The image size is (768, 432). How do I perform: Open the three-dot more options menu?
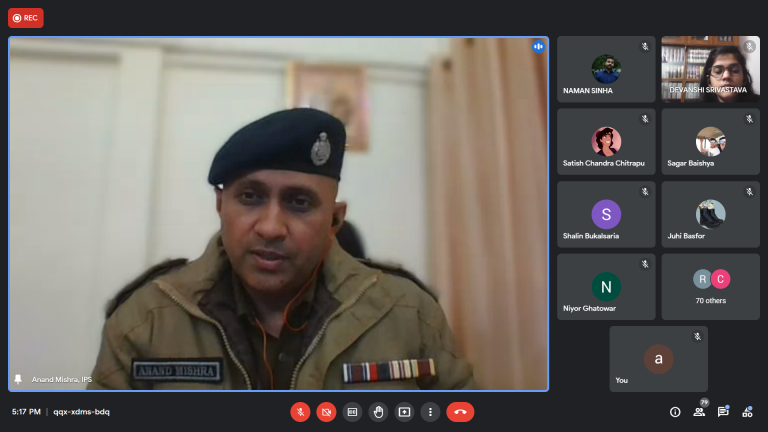[x=430, y=411]
